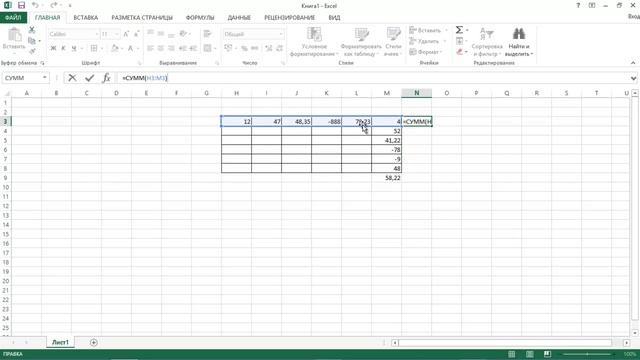Open the Calibri font name dropdown

[x=97, y=34]
